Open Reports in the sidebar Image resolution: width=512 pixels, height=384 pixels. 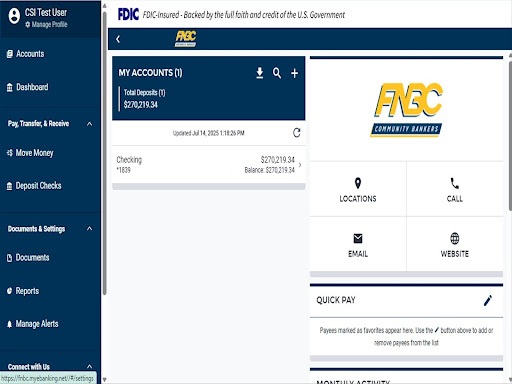(x=27, y=291)
